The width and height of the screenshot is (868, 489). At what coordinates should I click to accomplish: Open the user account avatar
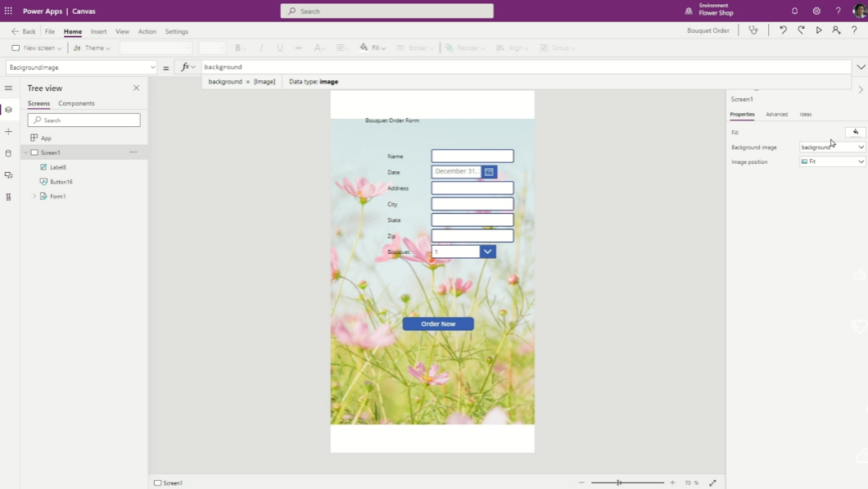[x=859, y=11]
